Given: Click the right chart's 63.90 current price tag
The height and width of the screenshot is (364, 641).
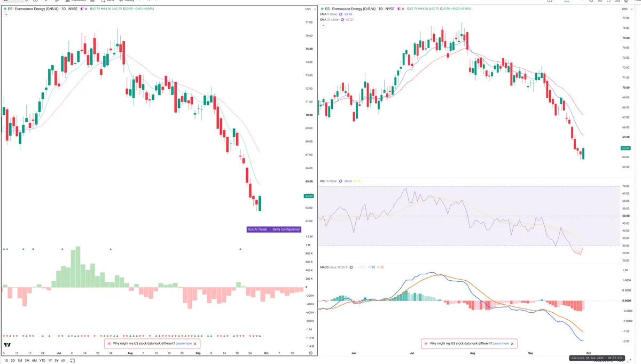Looking at the screenshot, I should (x=626, y=148).
